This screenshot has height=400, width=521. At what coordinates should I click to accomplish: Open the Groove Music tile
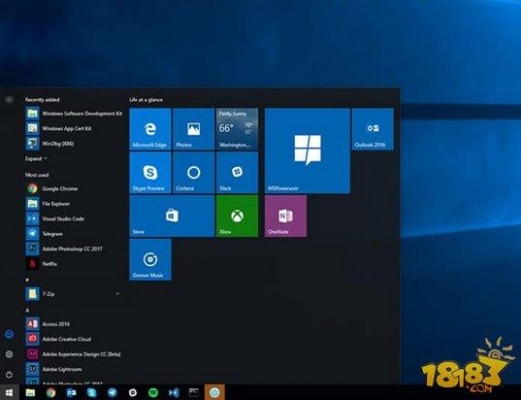coord(150,259)
